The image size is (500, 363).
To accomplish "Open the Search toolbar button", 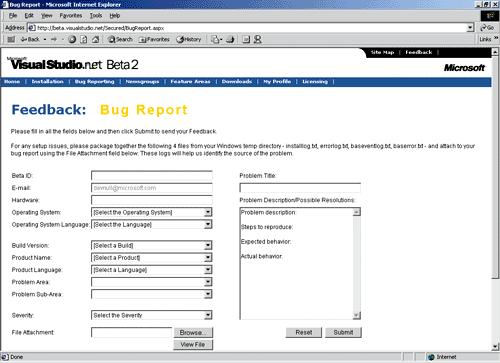I will click(x=120, y=39).
